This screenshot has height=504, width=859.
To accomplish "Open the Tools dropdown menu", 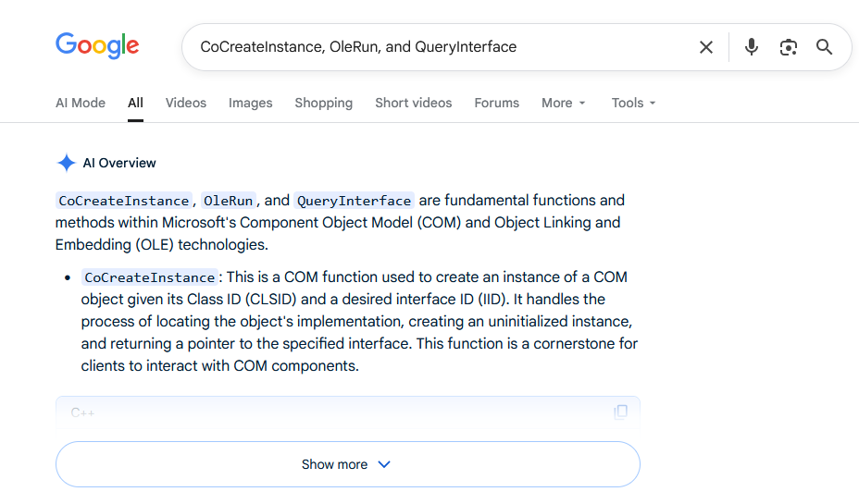I will pyautogui.click(x=633, y=103).
